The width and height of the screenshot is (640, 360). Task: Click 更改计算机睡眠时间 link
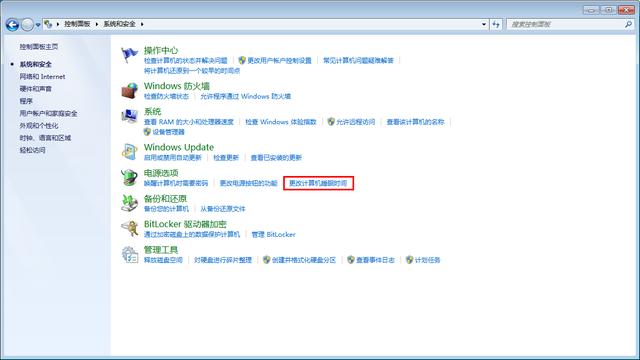click(x=318, y=183)
